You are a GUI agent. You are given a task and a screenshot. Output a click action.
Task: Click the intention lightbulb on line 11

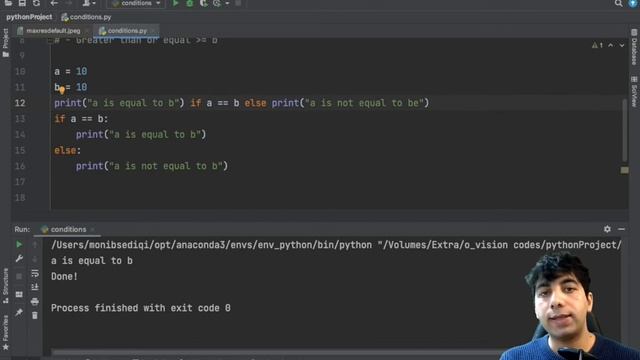pyautogui.click(x=62, y=90)
